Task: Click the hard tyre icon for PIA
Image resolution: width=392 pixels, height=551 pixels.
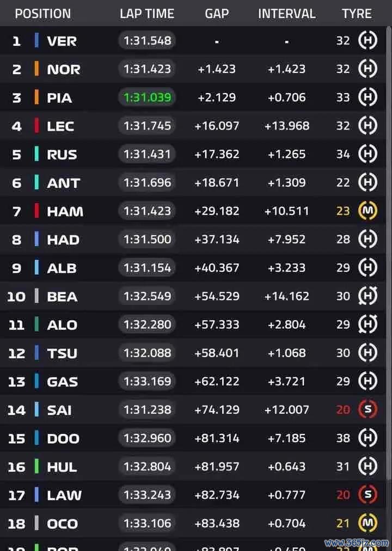Action: [x=367, y=97]
